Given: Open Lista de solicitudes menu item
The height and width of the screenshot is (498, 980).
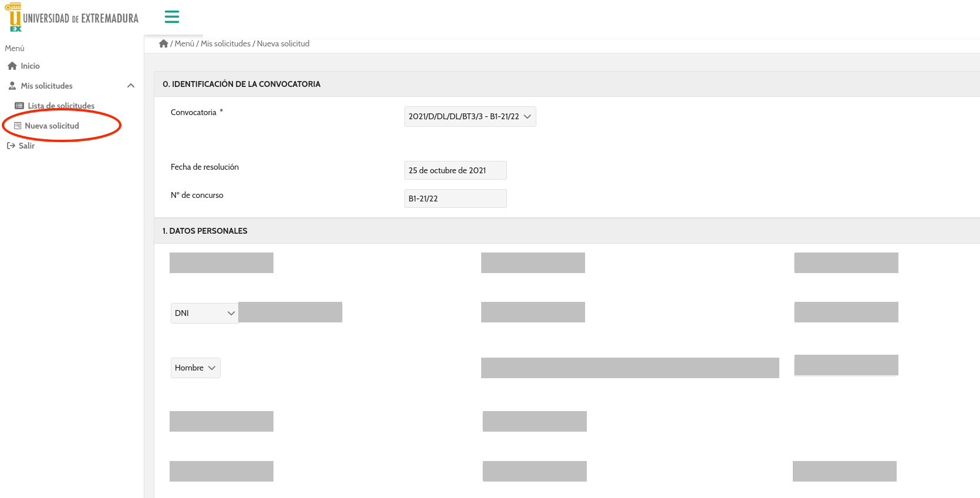Looking at the screenshot, I should tap(61, 106).
